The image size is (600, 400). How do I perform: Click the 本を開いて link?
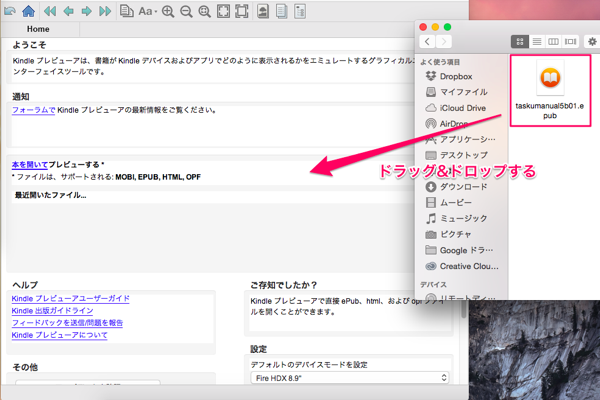tap(29, 164)
